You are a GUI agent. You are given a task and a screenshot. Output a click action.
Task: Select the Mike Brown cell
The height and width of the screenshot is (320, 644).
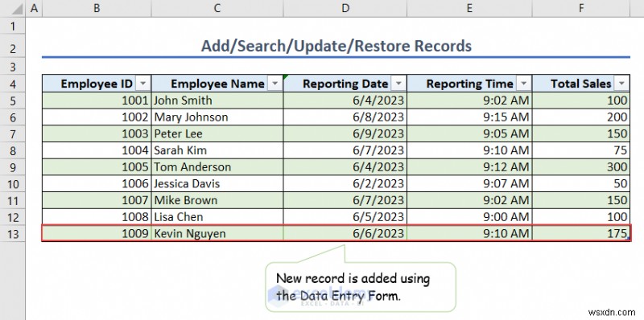217,200
